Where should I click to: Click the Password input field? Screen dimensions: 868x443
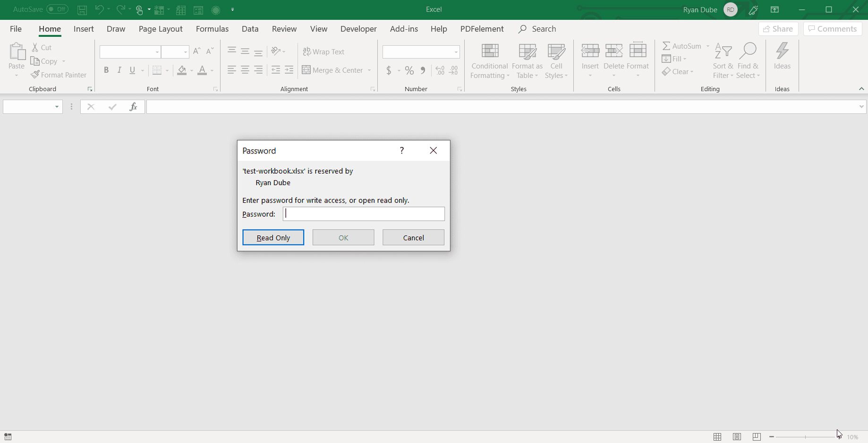(364, 214)
